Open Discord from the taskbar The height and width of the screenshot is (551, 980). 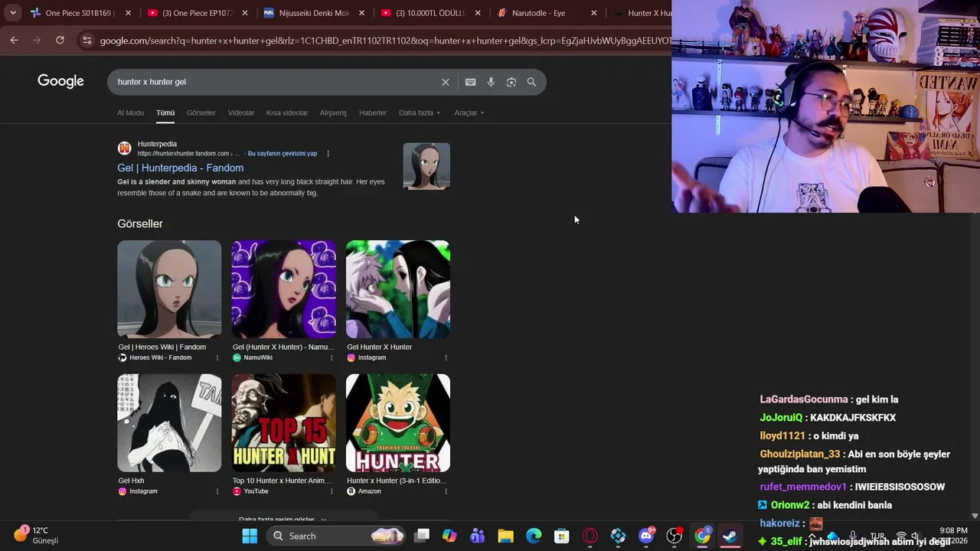(646, 536)
